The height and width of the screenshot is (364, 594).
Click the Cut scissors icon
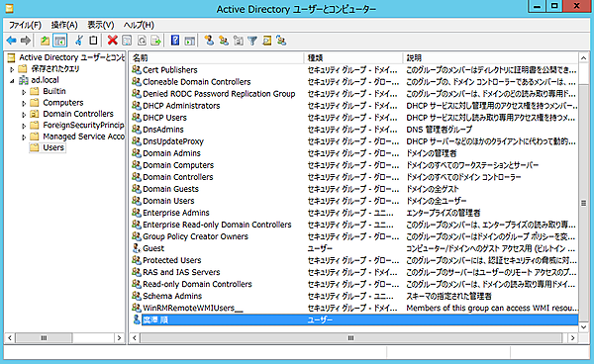click(79, 41)
